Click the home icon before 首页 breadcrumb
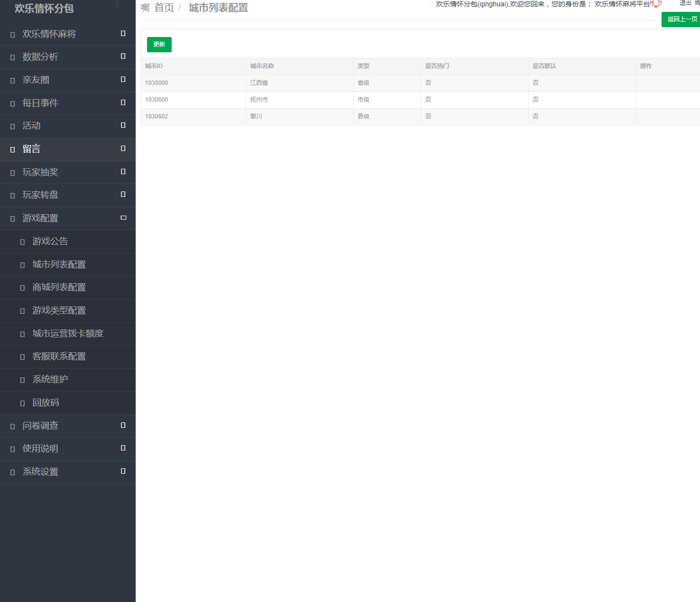This screenshot has width=700, height=602. tap(145, 8)
